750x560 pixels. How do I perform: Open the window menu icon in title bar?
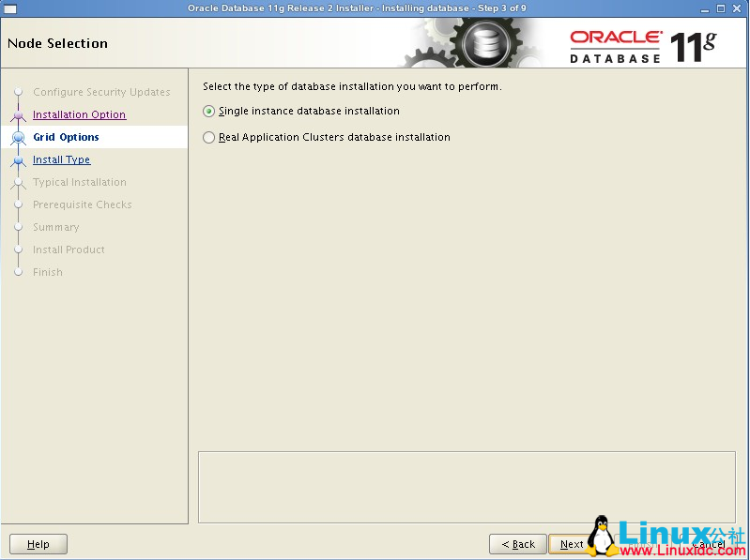pyautogui.click(x=10, y=8)
